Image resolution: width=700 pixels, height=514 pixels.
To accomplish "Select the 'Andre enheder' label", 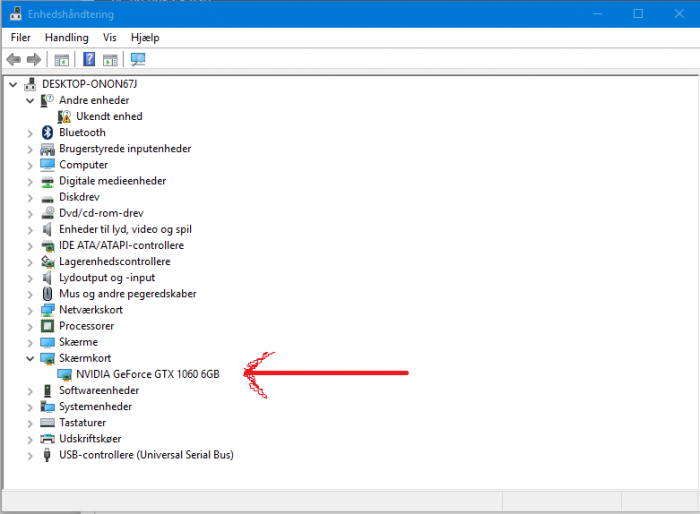I will tap(94, 100).
